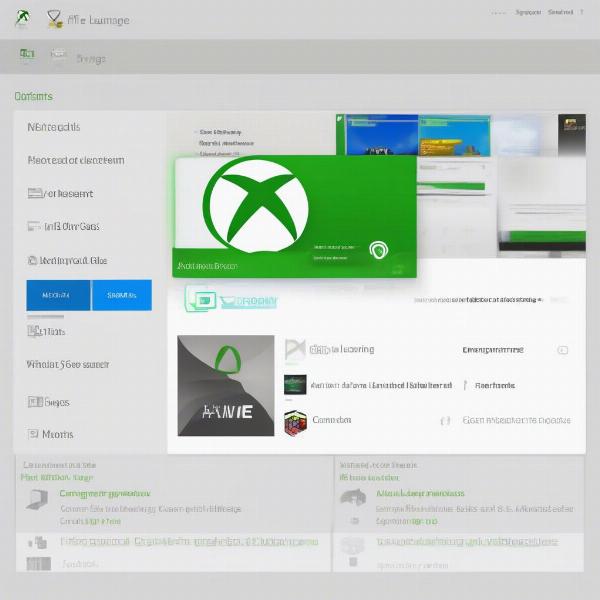Open the green heading link in the bottom-right panel

pyautogui.click(x=420, y=493)
